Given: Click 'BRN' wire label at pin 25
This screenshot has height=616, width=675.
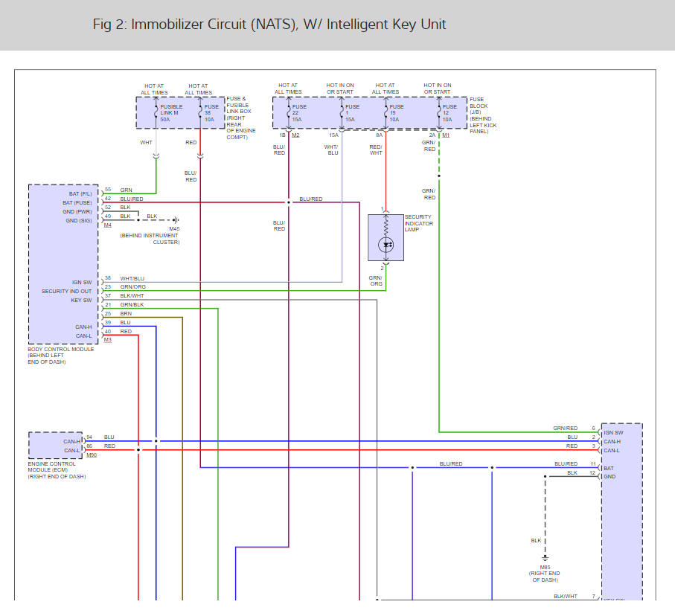Looking at the screenshot, I should pos(126,313).
